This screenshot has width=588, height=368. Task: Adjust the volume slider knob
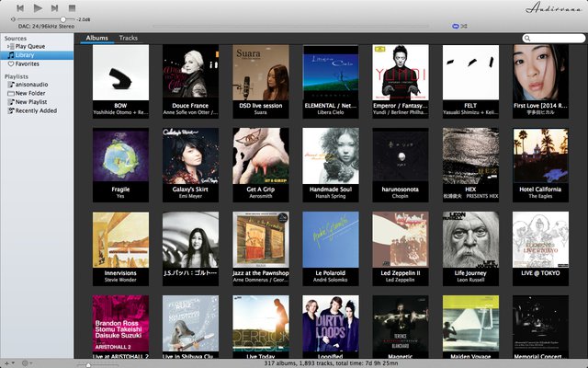click(62, 18)
